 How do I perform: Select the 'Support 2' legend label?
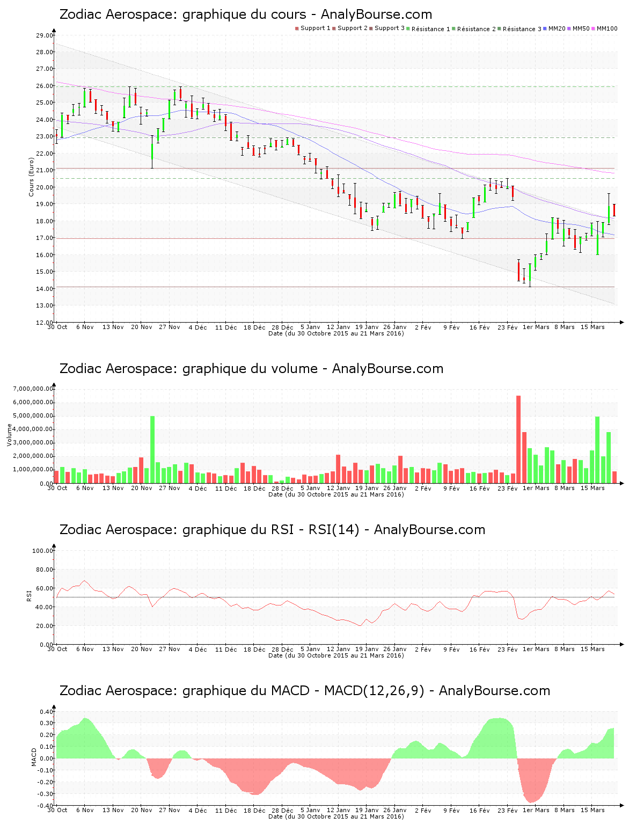tap(353, 28)
